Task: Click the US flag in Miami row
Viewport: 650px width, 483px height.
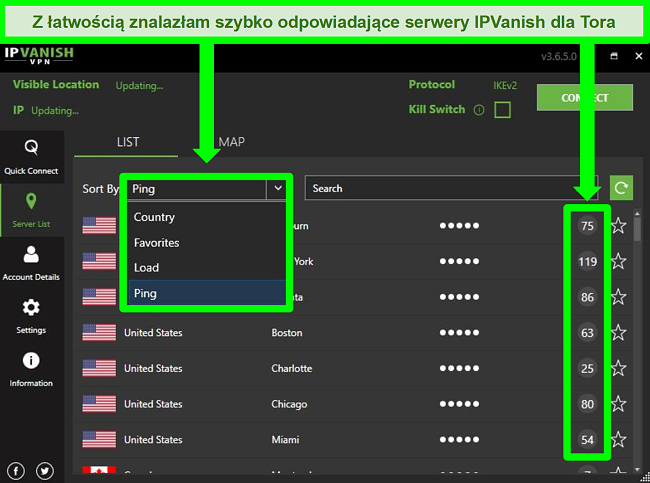Action: (99, 439)
